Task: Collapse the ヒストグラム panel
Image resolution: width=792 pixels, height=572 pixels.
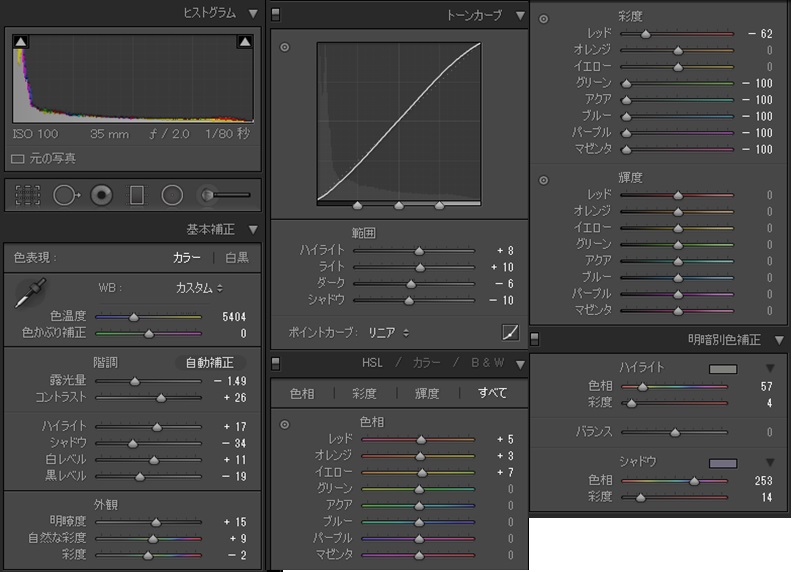Action: tap(253, 14)
